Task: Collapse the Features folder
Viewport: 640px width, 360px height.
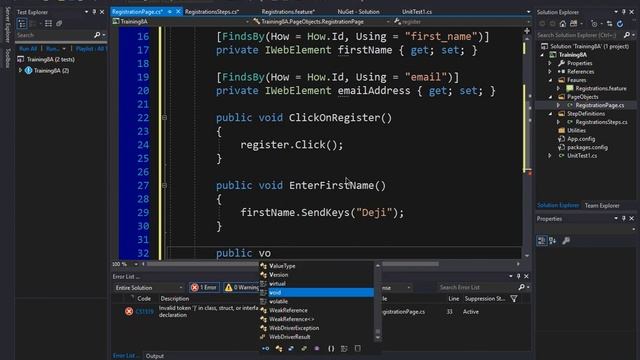Action: (550, 80)
